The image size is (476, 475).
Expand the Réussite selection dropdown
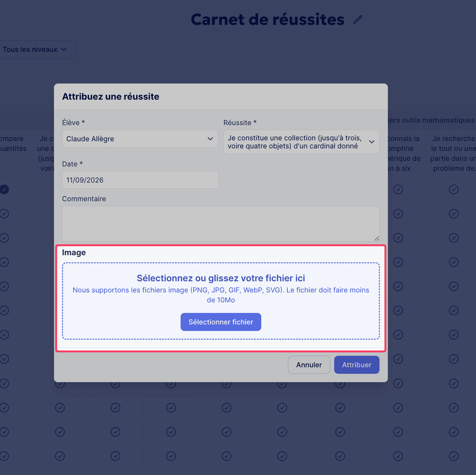(x=302, y=142)
